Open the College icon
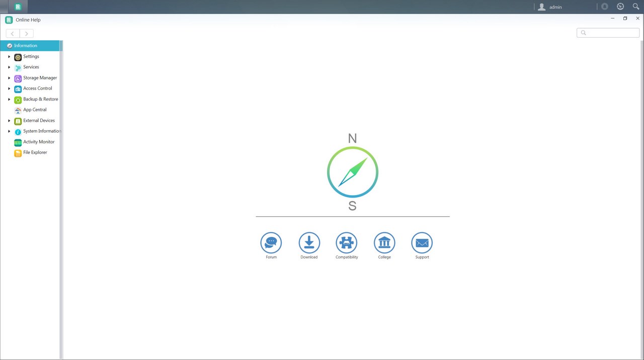Viewport: 644px width, 360px height. point(384,243)
